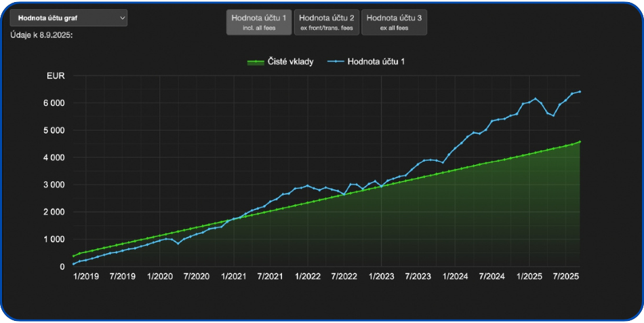Show "Hodnota účtu 3" ex all fees
This screenshot has width=644, height=323.
[394, 22]
